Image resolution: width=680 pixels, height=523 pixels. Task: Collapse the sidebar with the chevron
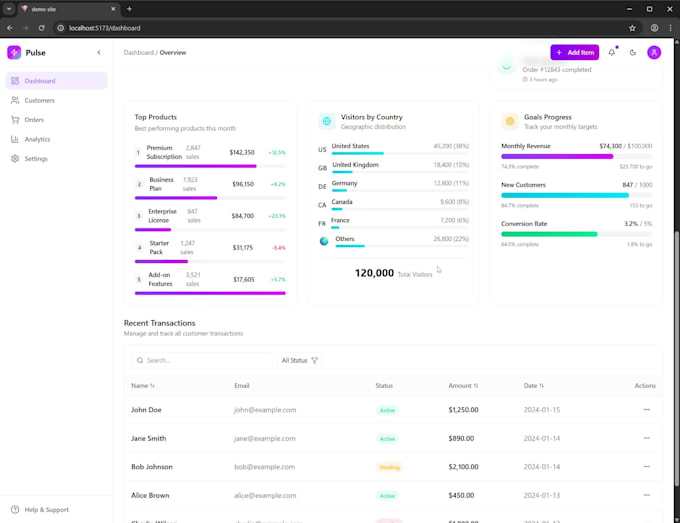point(99,52)
